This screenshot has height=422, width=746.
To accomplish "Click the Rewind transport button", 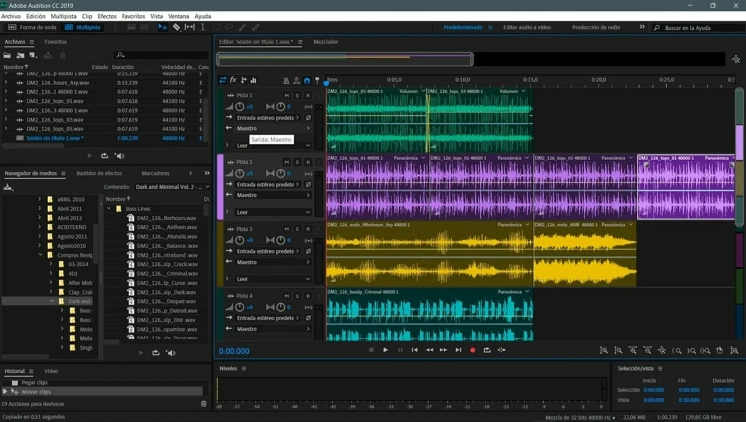I will [429, 350].
